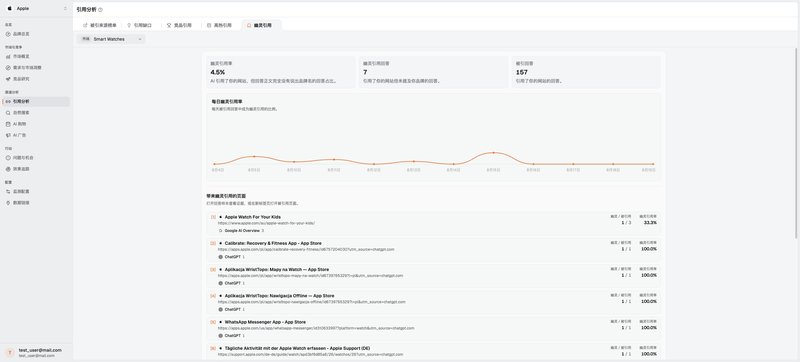This screenshot has height=362, width=800.
Task: Click the Apple logo icon in sidebar header
Action: tap(9, 8)
